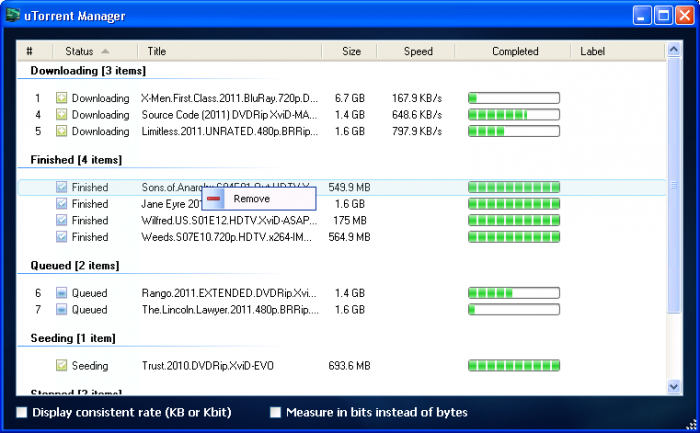Click the progress bar of Rango.2011.EXTENDED
This screenshot has height=433, width=700.
[514, 293]
